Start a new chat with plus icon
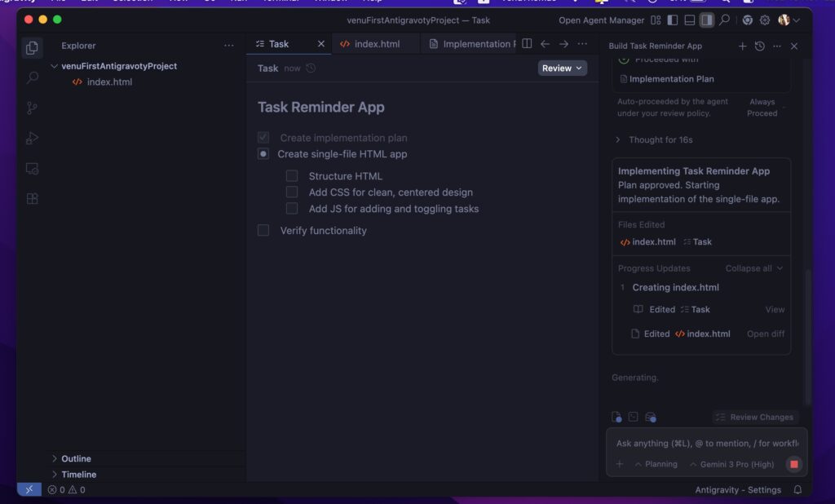Viewport: 835px width, 504px height. point(742,46)
